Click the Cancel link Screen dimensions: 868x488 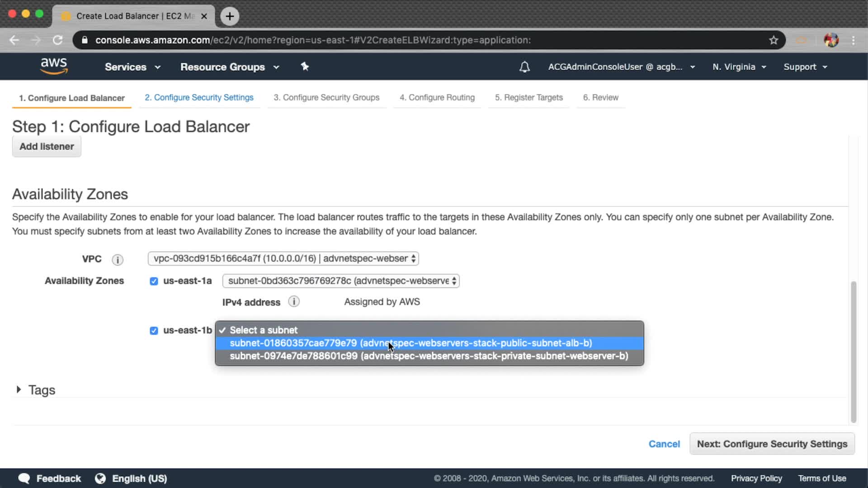click(x=664, y=444)
